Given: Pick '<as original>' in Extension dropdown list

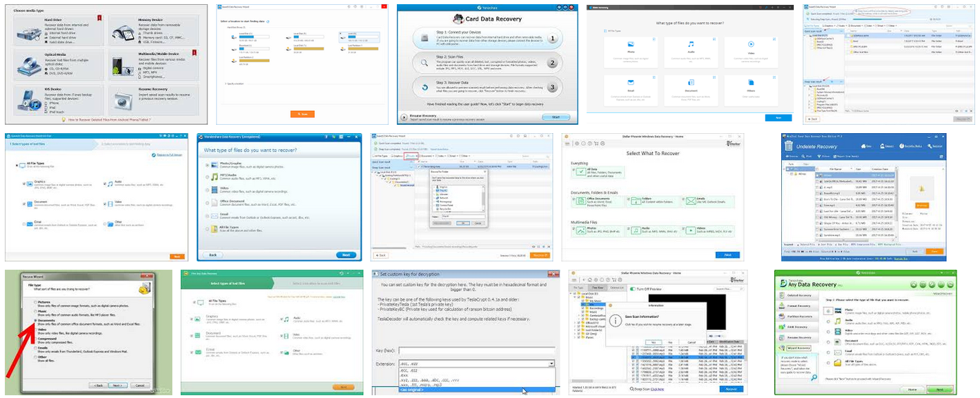Looking at the screenshot, I should (476, 390).
